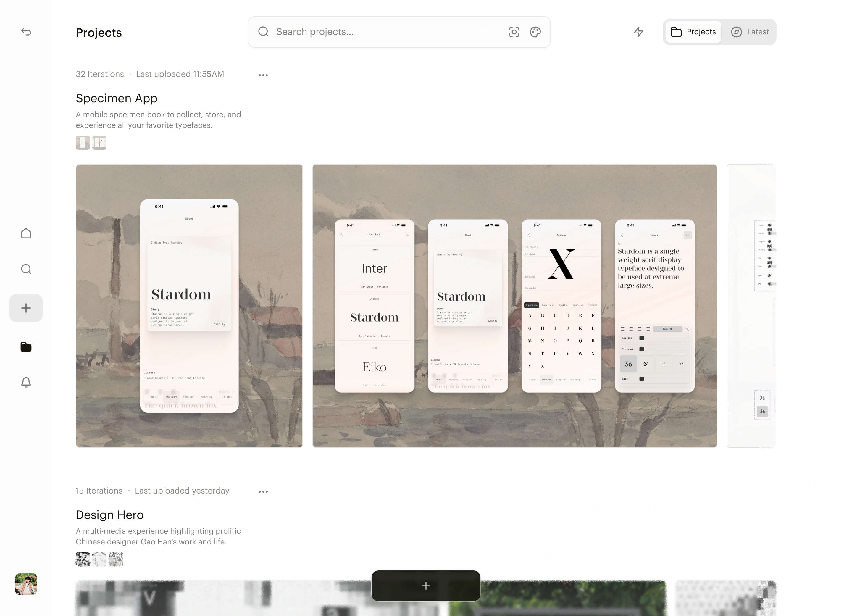
Task: Click 'Last uploaded yesterday' text
Action: 182,491
